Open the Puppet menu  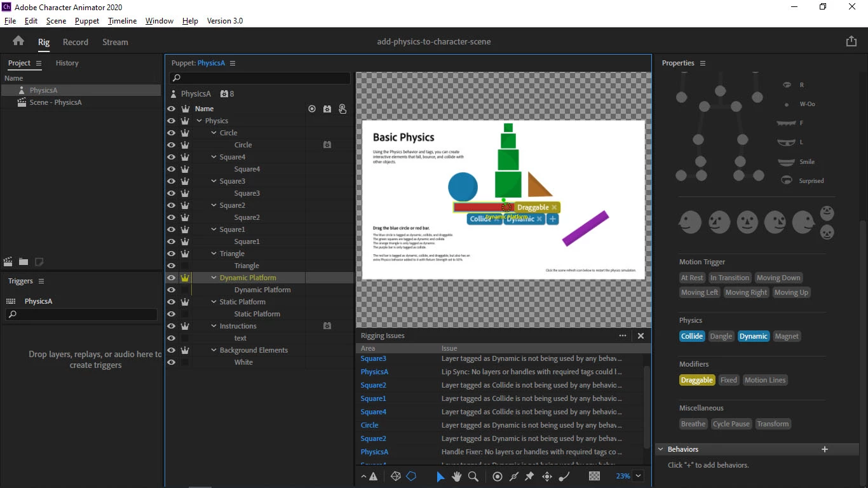click(87, 20)
